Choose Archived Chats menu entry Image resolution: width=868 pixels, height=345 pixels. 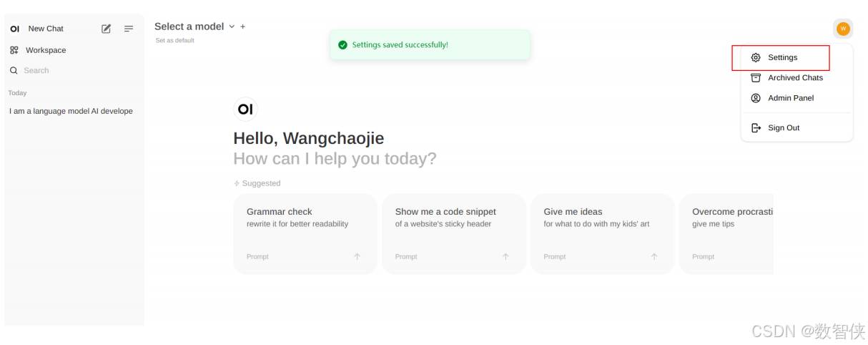point(797,77)
